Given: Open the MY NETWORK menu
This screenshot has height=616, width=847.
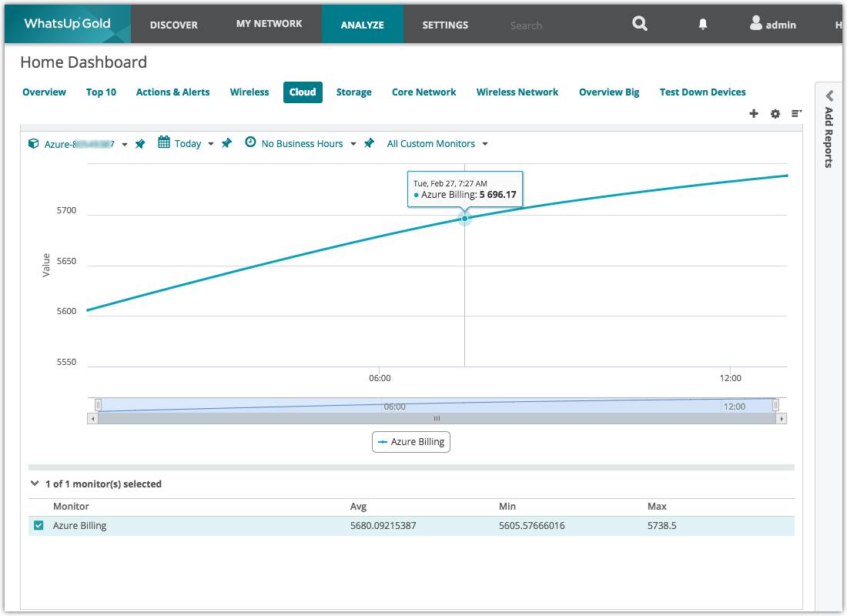Looking at the screenshot, I should pos(269,24).
